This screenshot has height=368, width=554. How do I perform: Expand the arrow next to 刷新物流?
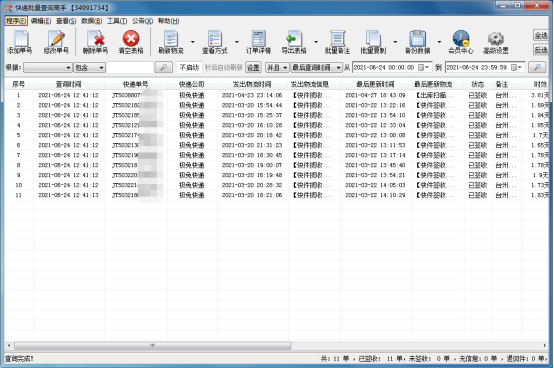coord(193,42)
